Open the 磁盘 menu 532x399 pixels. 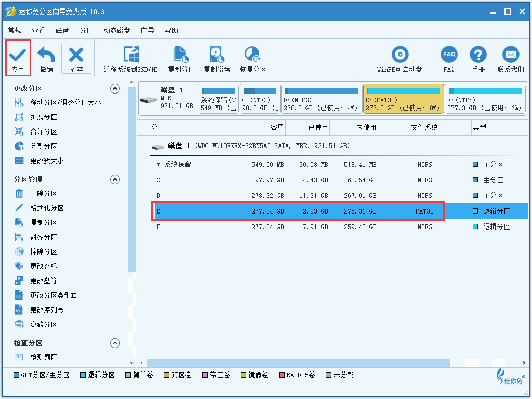62,31
